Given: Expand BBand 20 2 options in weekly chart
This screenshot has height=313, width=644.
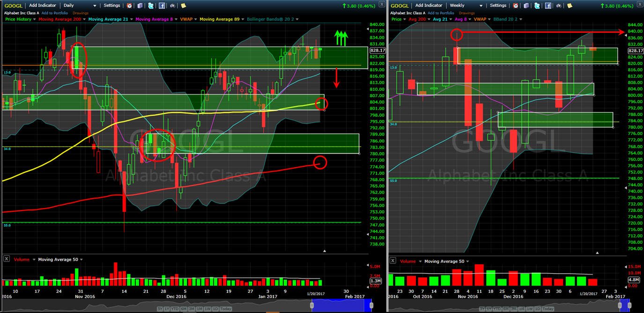Looking at the screenshot, I should (520, 19).
